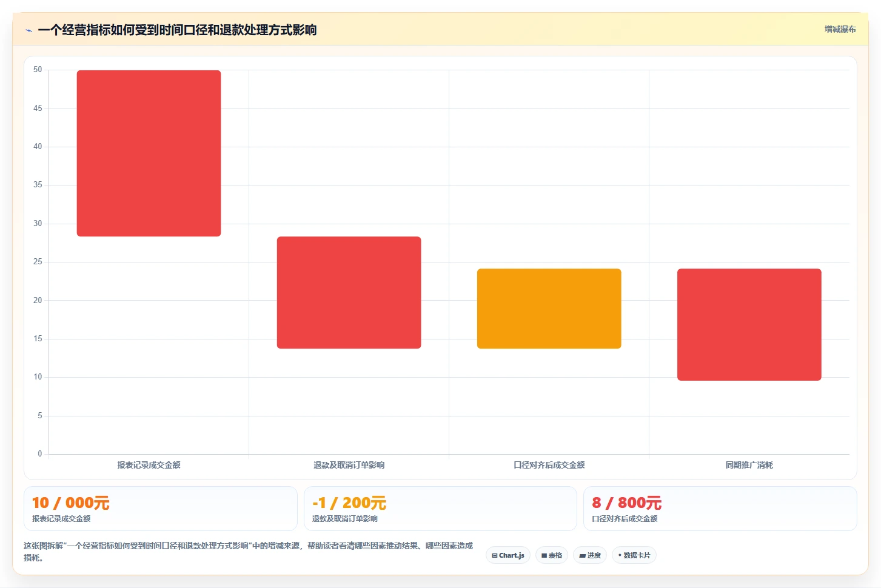The width and height of the screenshot is (881, 588).
Task: Click the 退款及取消订单影响 caption under -1 / 200元
Action: pyautogui.click(x=345, y=519)
